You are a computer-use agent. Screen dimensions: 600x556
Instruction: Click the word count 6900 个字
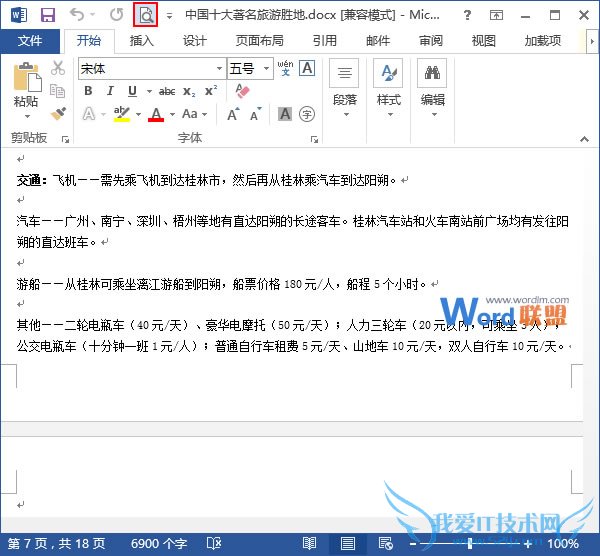[159, 543]
